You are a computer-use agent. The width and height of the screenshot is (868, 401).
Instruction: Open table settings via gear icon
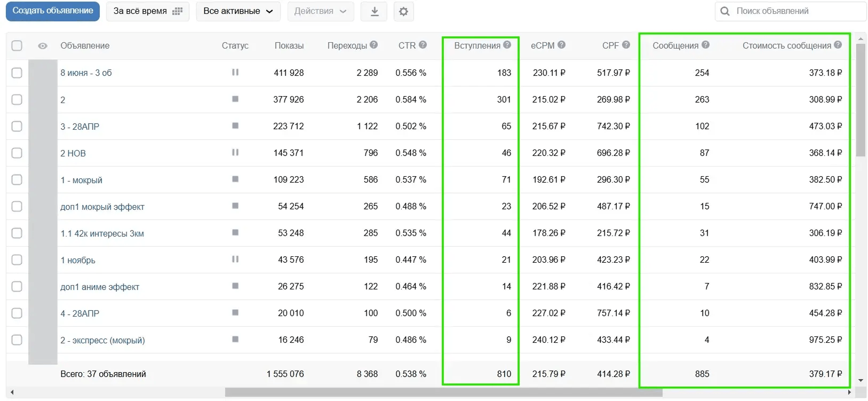click(403, 11)
